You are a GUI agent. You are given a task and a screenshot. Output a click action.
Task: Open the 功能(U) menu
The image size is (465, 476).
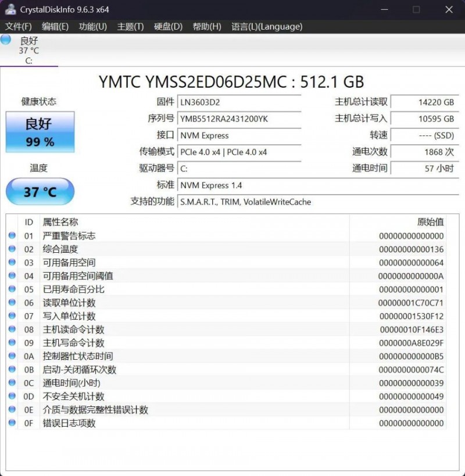tap(92, 27)
